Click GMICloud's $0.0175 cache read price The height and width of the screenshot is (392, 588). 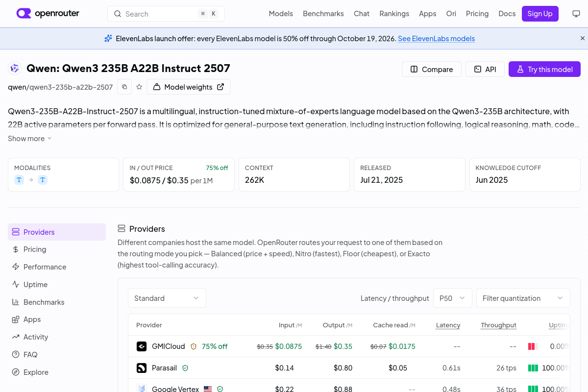402,346
